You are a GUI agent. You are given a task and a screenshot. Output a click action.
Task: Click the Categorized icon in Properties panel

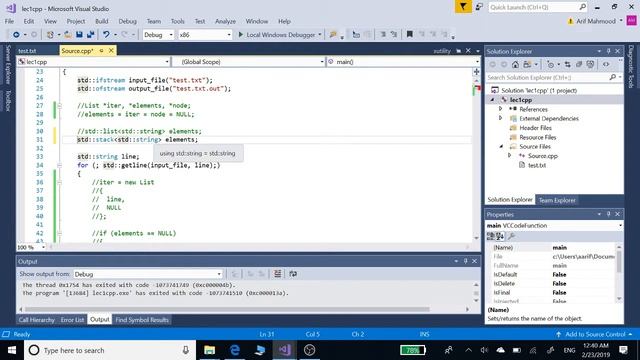tap(491, 236)
